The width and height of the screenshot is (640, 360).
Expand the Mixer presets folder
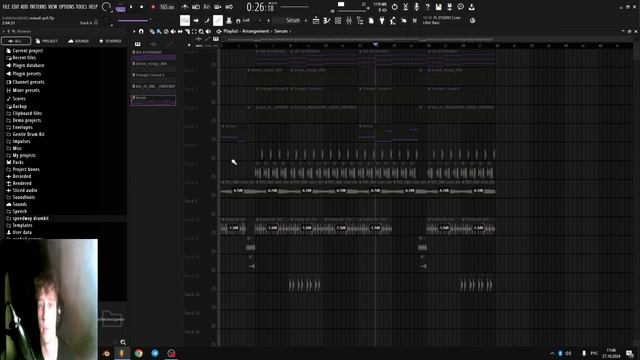coord(23,90)
